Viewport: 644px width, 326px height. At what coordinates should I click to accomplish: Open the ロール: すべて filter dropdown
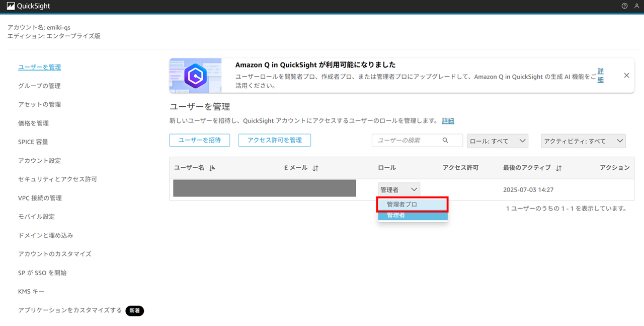click(498, 141)
